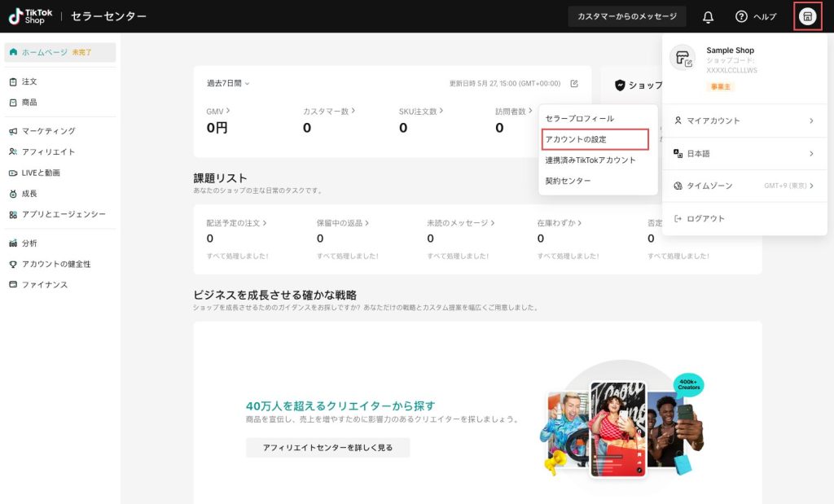Click ヘルプ link in header
The image size is (834, 504).
765,17
